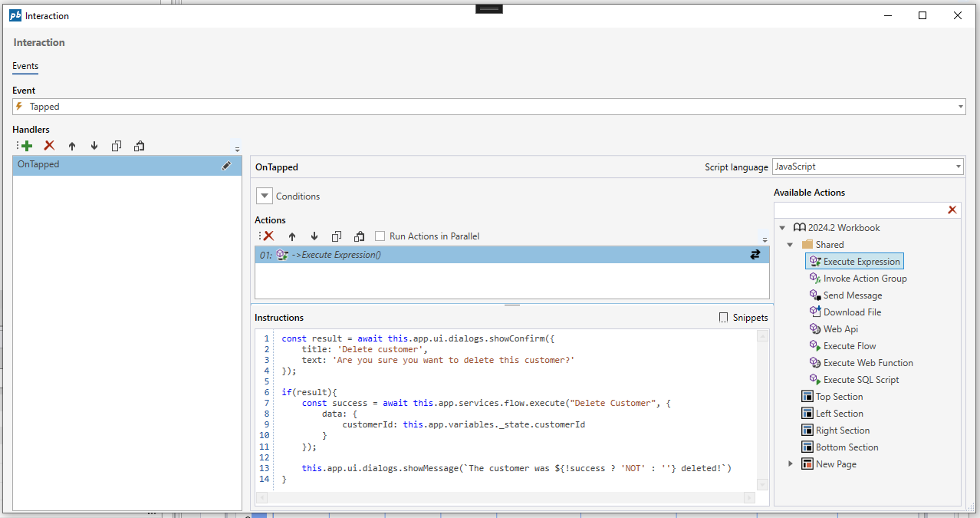
Task: Expand the New Page tree node
Action: pyautogui.click(x=791, y=464)
